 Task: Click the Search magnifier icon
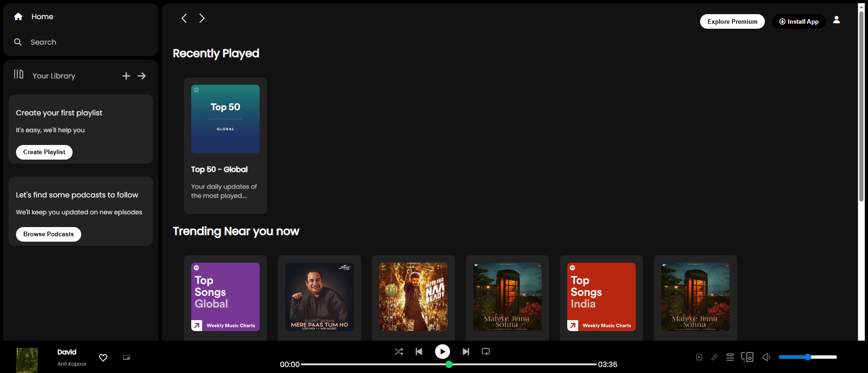(x=18, y=42)
